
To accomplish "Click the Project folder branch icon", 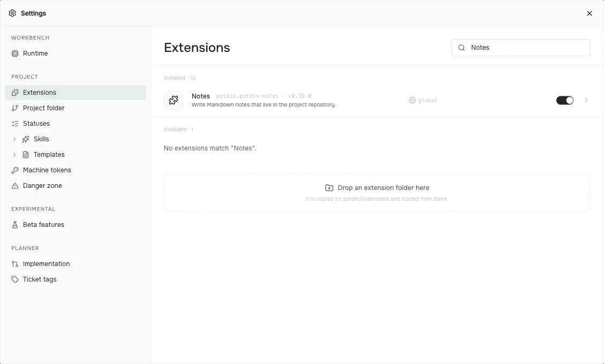I will pyautogui.click(x=15, y=108).
